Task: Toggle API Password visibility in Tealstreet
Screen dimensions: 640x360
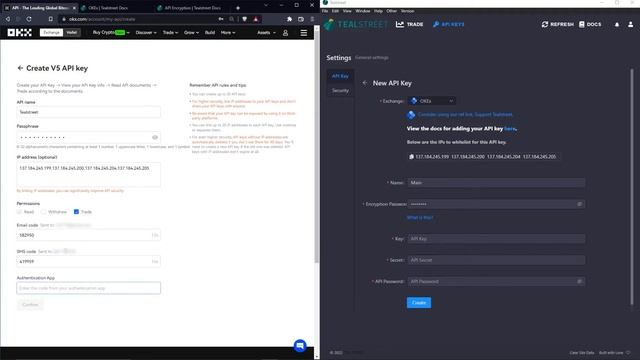Action: [580, 281]
